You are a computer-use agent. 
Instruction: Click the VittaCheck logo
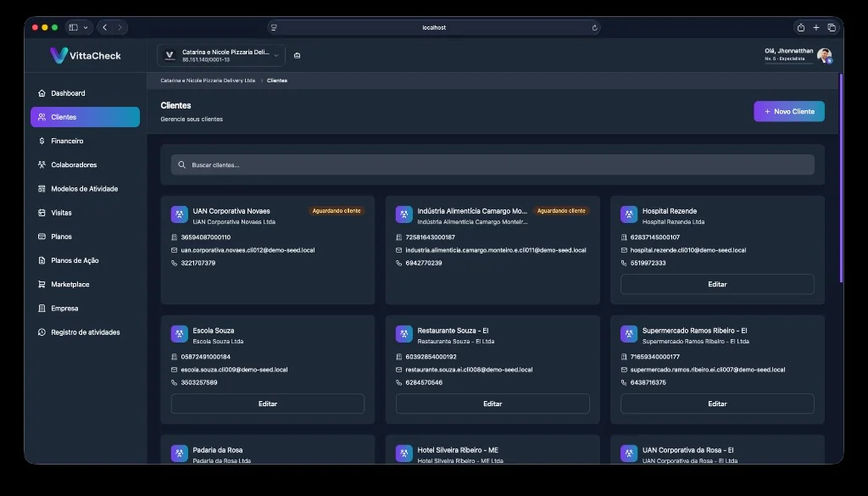coord(86,55)
